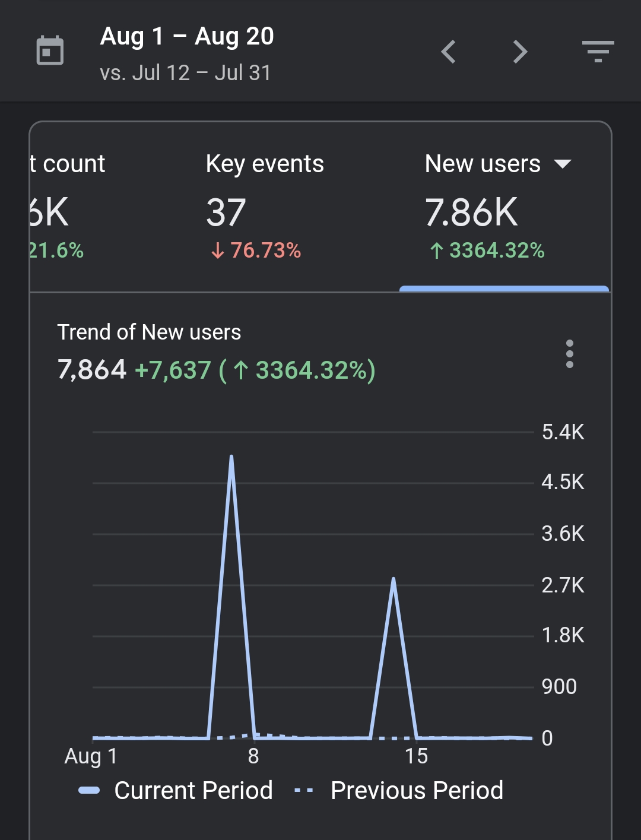Tap the Trend of New users title
The width and height of the screenshot is (641, 840).
[149, 332]
